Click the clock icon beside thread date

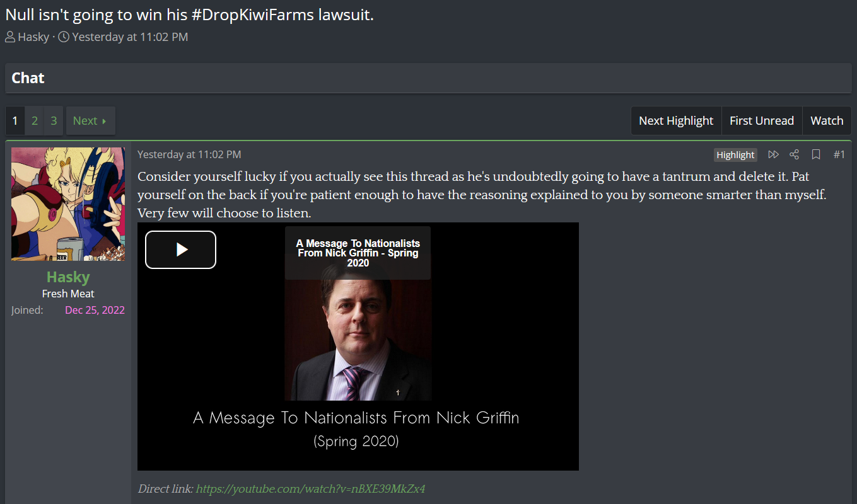64,37
